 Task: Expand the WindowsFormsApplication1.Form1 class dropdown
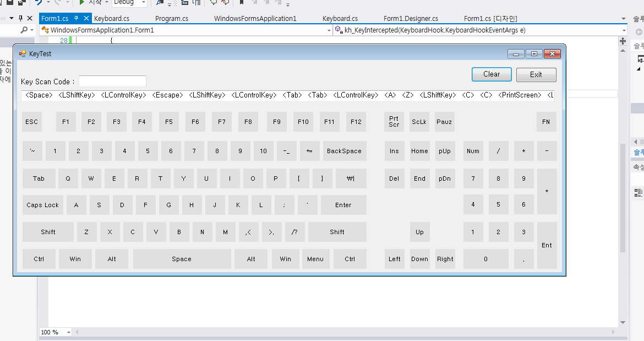[x=329, y=30]
